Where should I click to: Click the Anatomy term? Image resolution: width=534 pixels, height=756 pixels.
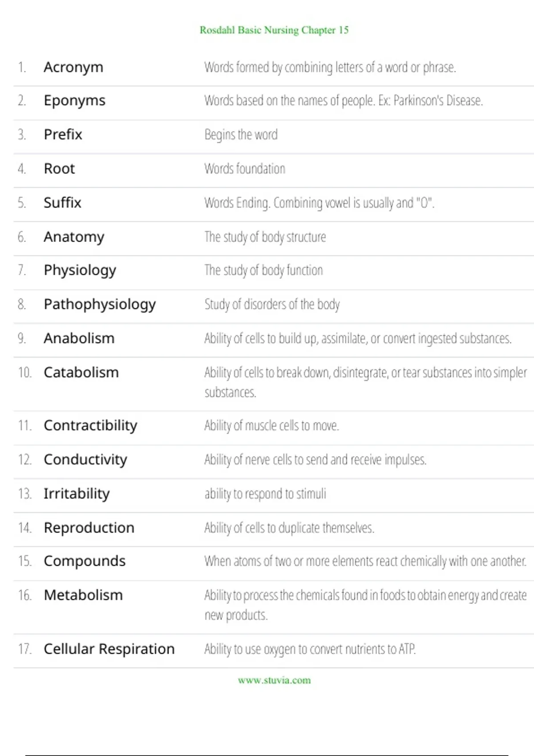(74, 237)
